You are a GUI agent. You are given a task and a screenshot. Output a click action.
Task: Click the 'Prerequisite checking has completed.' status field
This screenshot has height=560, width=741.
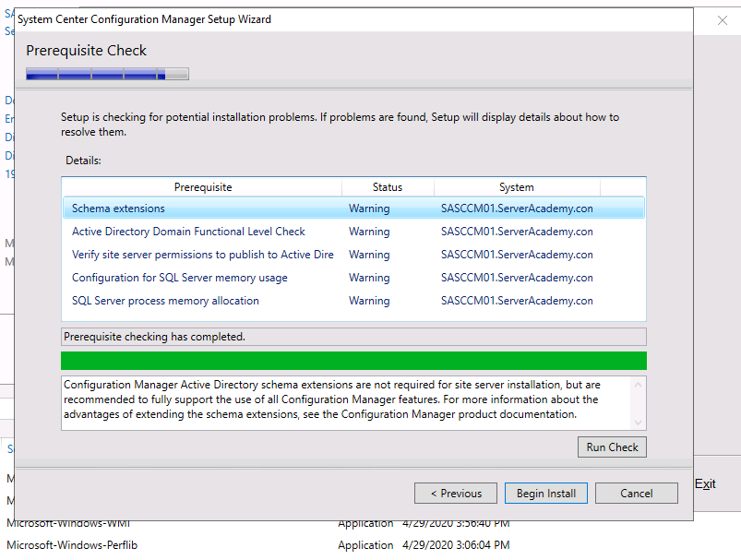coord(353,337)
